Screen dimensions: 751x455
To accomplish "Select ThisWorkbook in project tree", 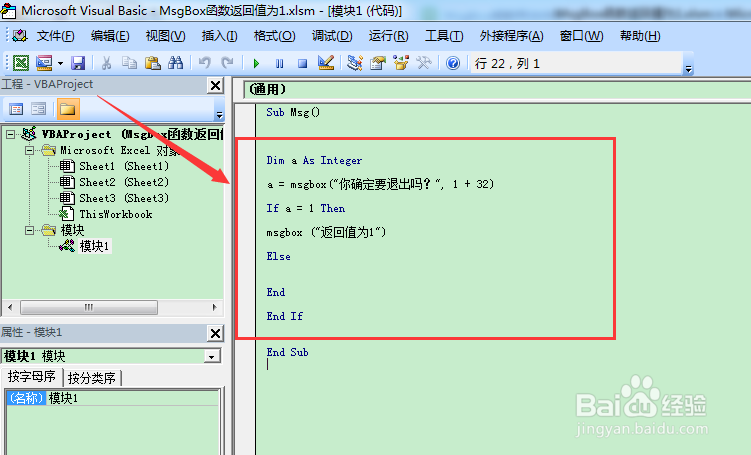I will 115,214.
